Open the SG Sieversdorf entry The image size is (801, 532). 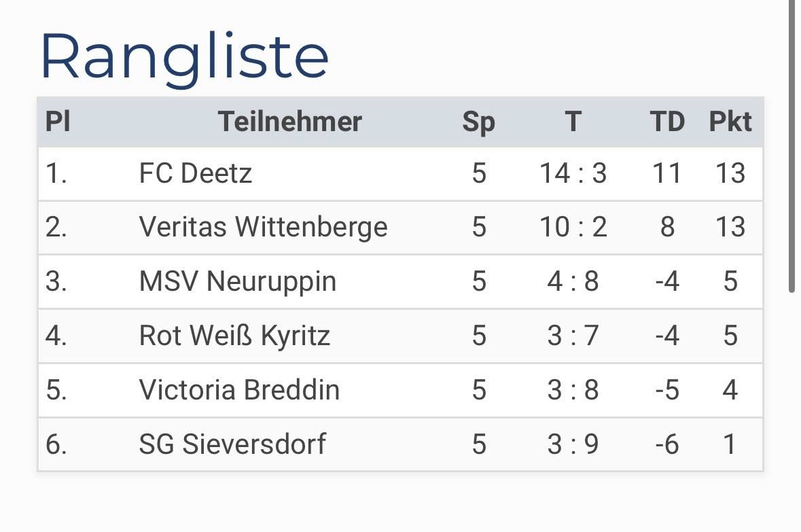click(x=232, y=444)
